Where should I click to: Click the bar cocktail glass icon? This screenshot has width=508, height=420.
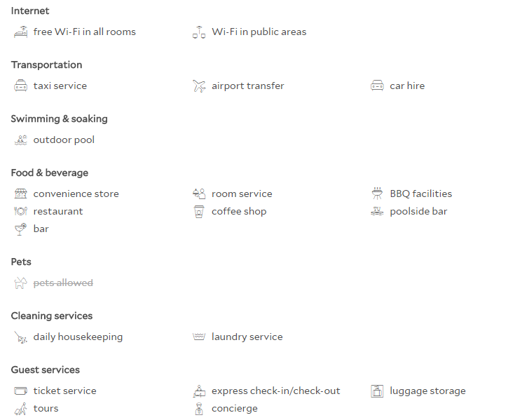pyautogui.click(x=20, y=229)
